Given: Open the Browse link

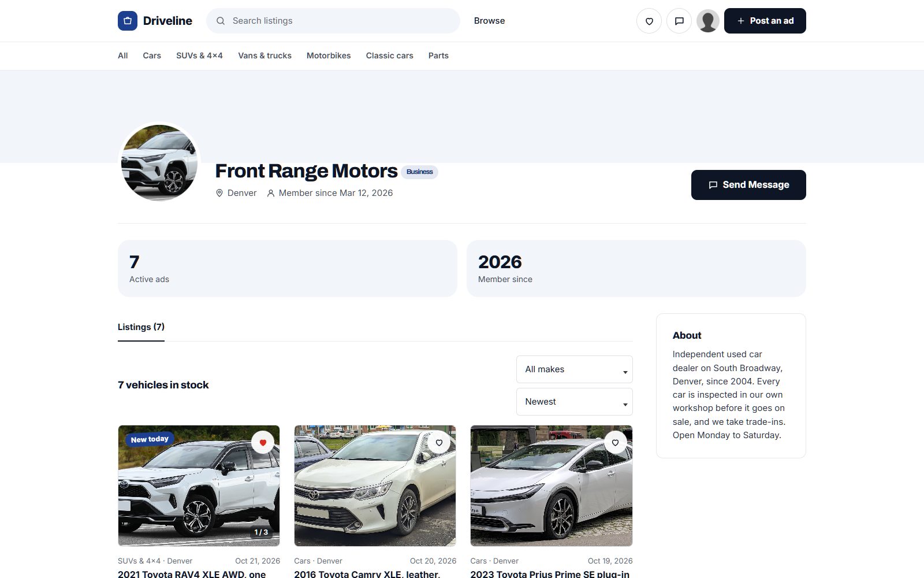Looking at the screenshot, I should pos(489,21).
